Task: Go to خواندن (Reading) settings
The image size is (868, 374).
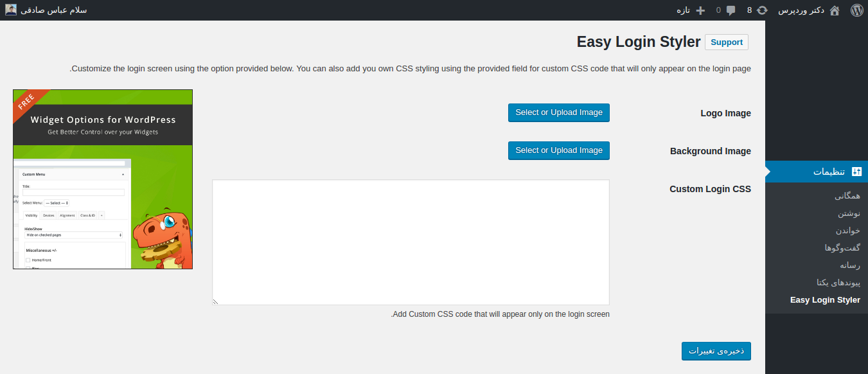Action: (847, 231)
